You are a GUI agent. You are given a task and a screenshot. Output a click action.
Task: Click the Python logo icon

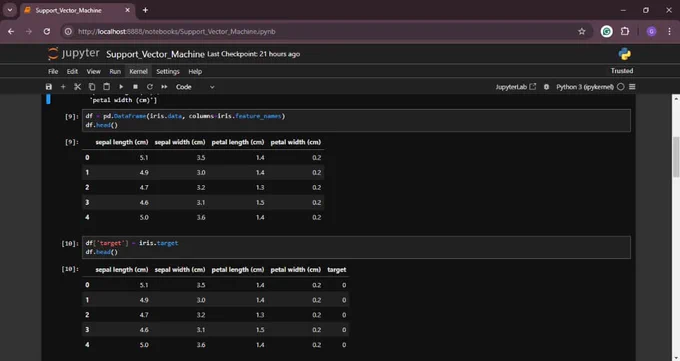[624, 54]
